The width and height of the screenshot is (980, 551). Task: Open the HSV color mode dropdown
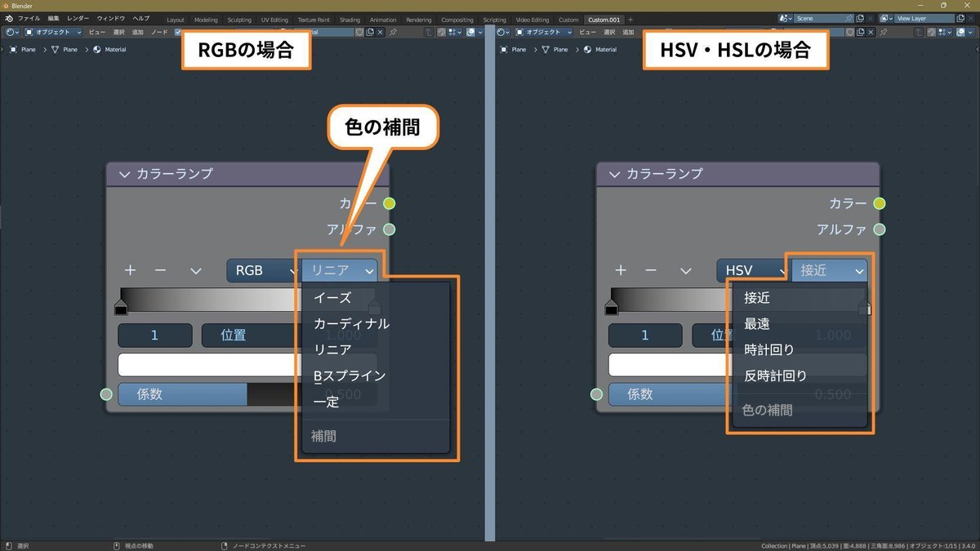point(753,270)
